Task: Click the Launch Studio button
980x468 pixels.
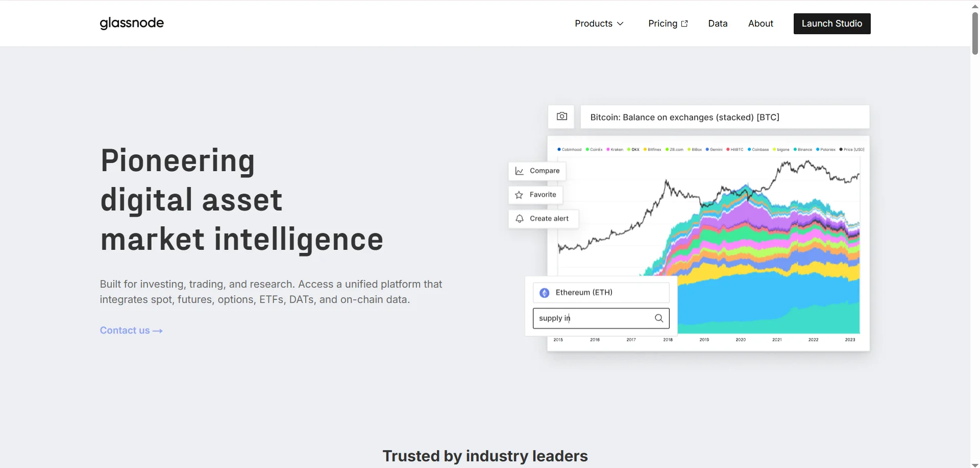Action: [832, 24]
